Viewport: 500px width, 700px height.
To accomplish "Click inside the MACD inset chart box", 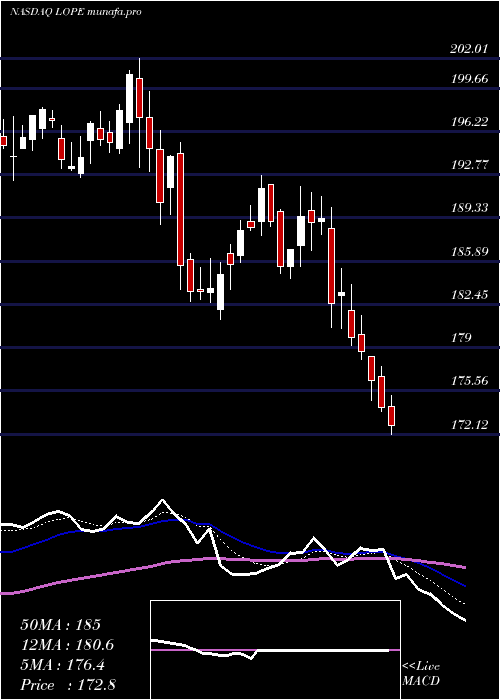I will coord(275,650).
